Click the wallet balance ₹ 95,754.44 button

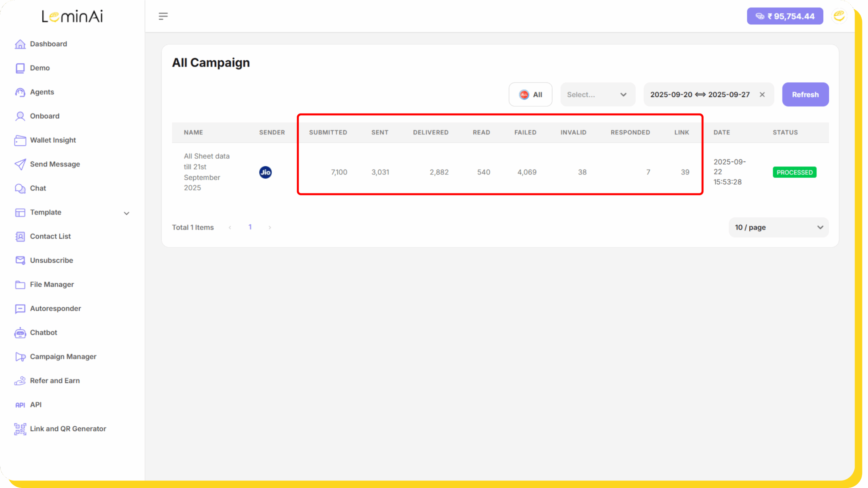click(x=785, y=16)
